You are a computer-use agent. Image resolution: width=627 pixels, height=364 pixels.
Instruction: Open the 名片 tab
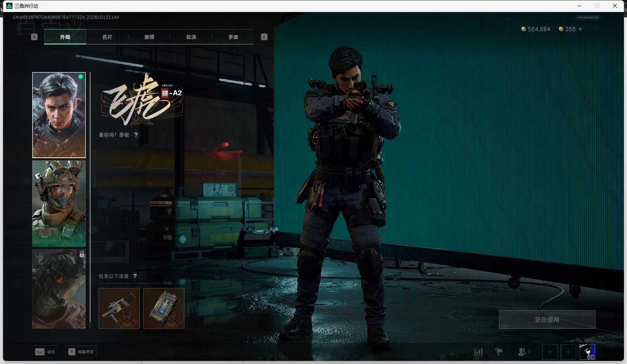click(x=107, y=37)
